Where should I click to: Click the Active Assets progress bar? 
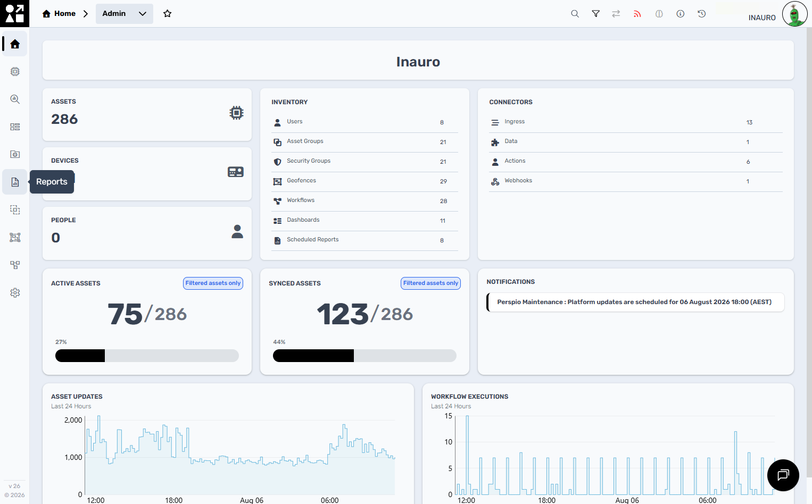point(147,356)
